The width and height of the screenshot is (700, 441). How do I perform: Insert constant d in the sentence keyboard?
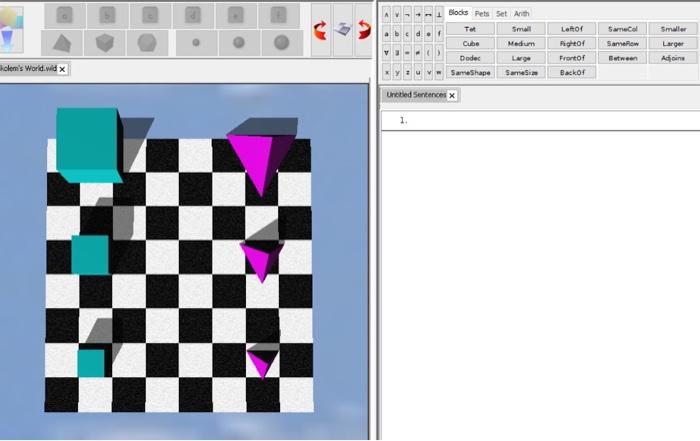coord(418,33)
